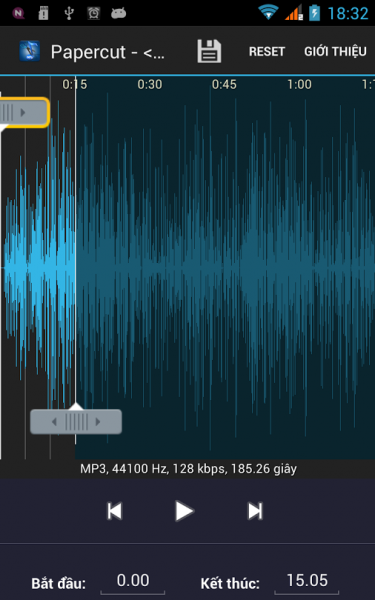Select the start marker handle
Image resolution: width=375 pixels, height=600 pixels.
[x=24, y=112]
